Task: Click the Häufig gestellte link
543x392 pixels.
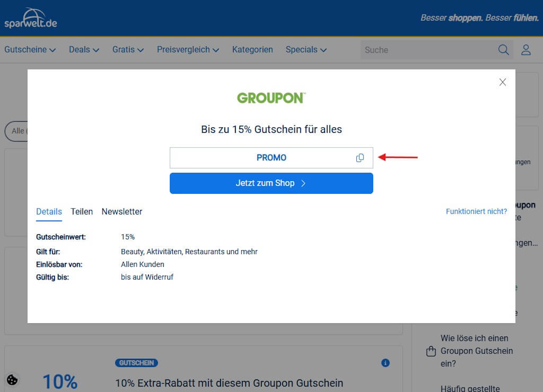Action: pyautogui.click(x=470, y=388)
